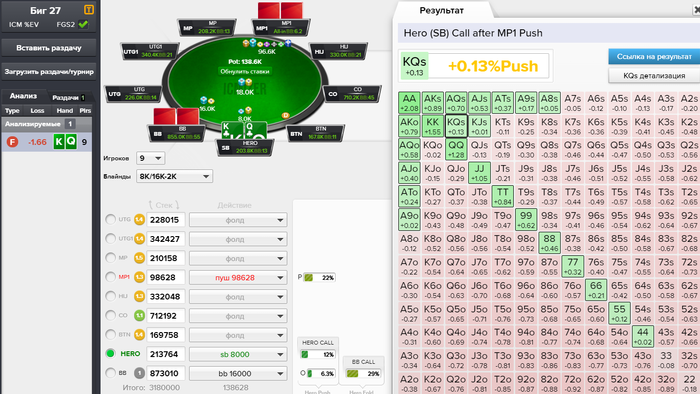
Task: Click the MP1 orange 1.3 chip badge
Action: 139,277
